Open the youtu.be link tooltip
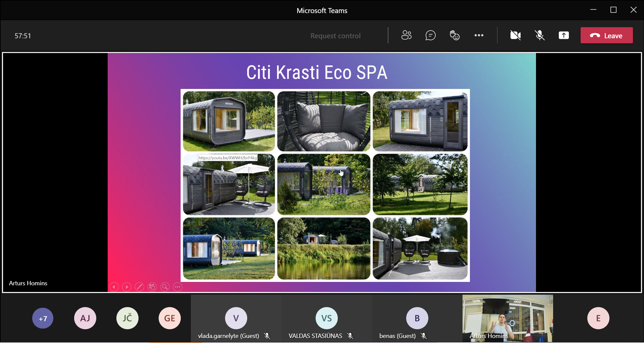The height and width of the screenshot is (343, 644). point(228,158)
